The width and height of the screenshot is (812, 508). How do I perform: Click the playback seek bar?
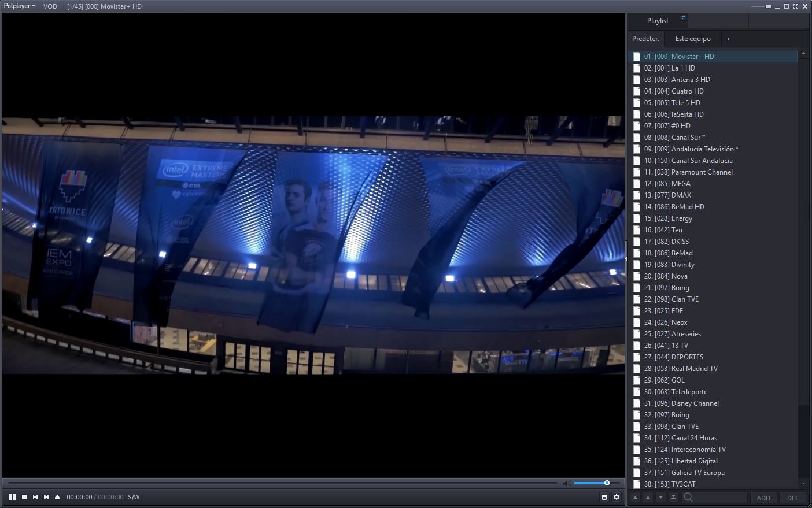pyautogui.click(x=282, y=483)
